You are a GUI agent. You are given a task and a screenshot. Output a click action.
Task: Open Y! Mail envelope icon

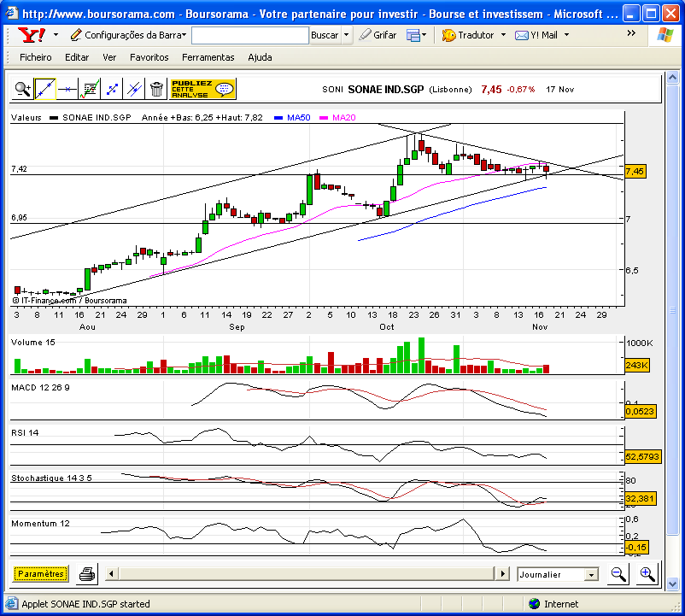click(522, 35)
